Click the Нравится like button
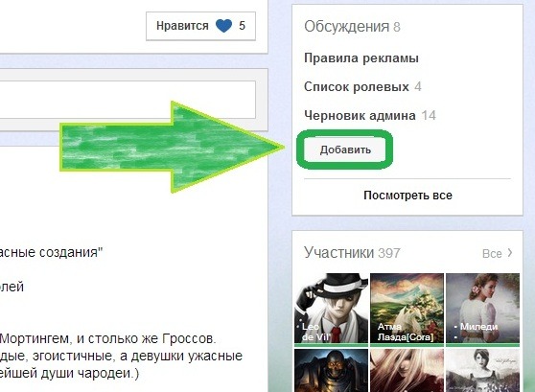Image resolution: width=535 pixels, height=392 pixels. point(200,26)
